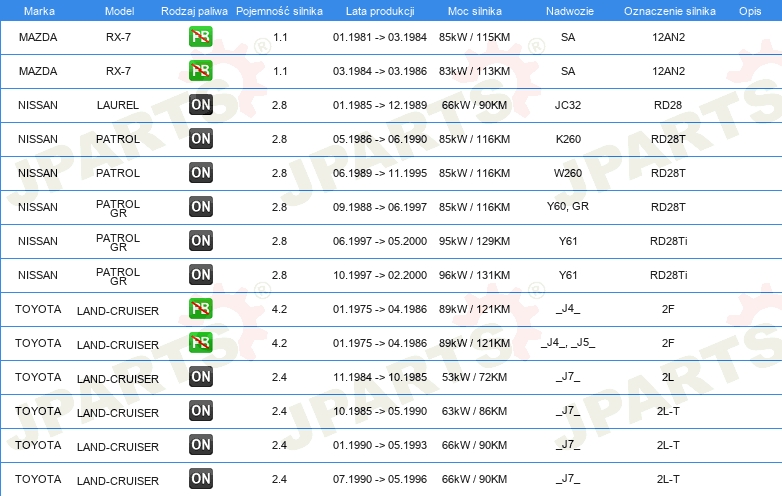The height and width of the screenshot is (496, 782).
Task: Click the Oznaczenie silnika column header
Action: click(x=670, y=11)
